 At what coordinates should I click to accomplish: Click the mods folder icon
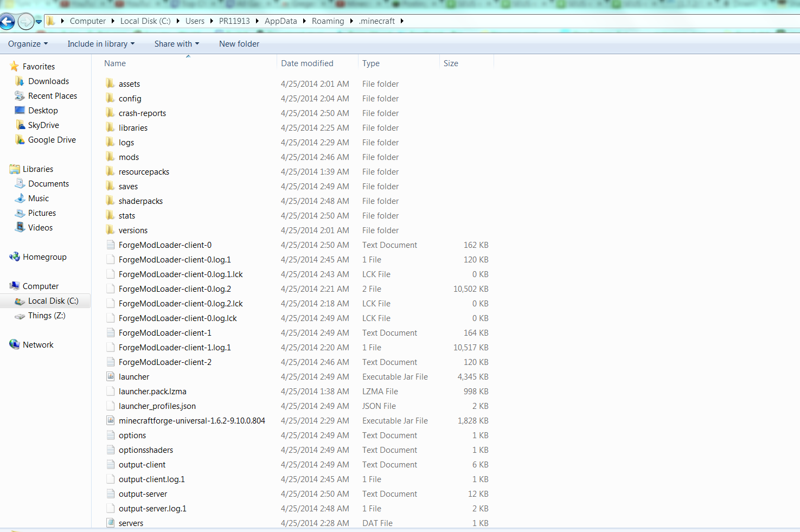coord(110,157)
